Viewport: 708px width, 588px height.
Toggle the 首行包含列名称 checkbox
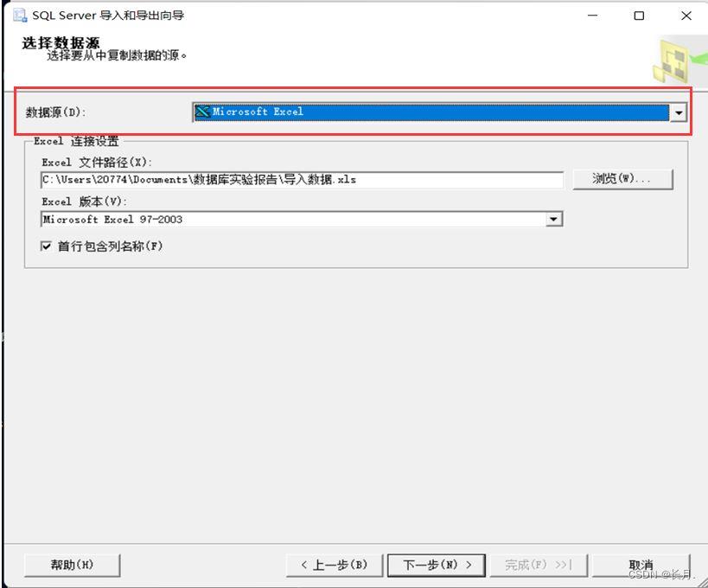[46, 246]
